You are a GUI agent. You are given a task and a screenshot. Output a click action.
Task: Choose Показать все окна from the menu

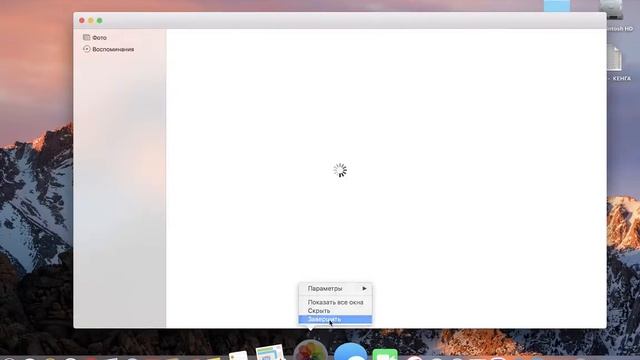pos(335,302)
